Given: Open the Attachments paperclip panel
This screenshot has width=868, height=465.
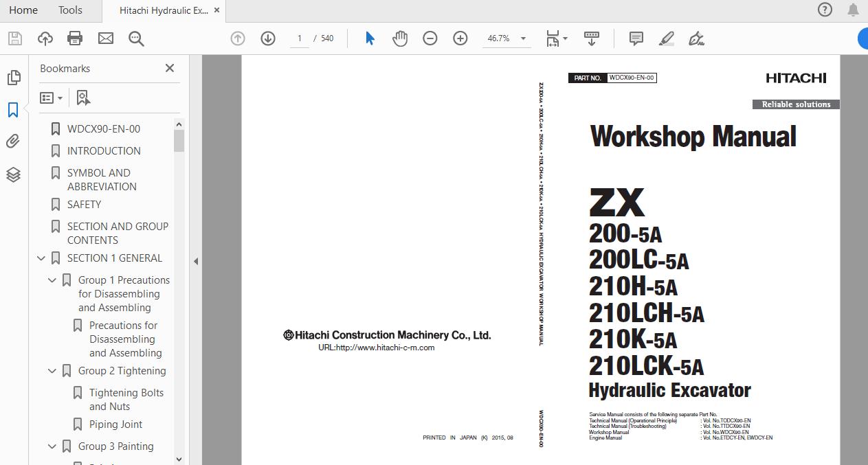Looking at the screenshot, I should (x=13, y=141).
